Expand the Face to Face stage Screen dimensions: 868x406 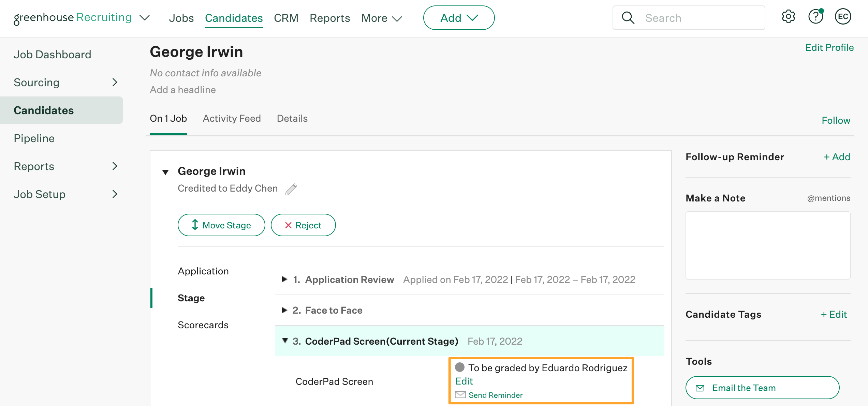pyautogui.click(x=284, y=310)
